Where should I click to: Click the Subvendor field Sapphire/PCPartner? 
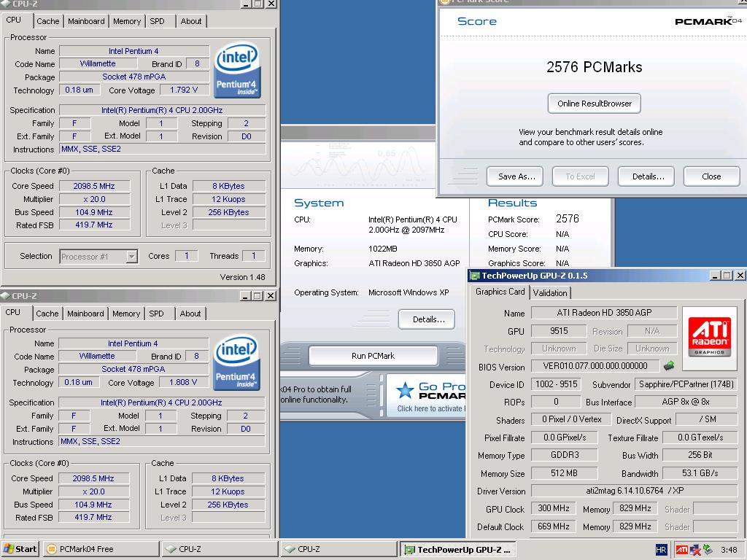[686, 384]
